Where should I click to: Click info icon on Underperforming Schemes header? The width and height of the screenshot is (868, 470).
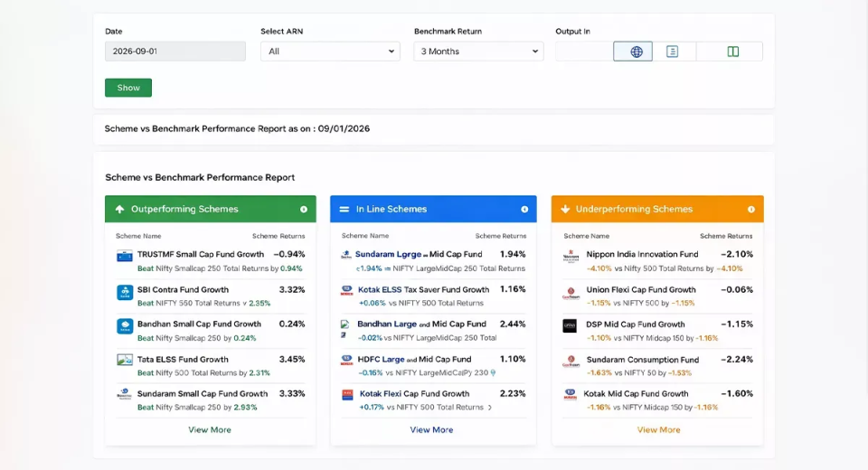click(x=751, y=210)
